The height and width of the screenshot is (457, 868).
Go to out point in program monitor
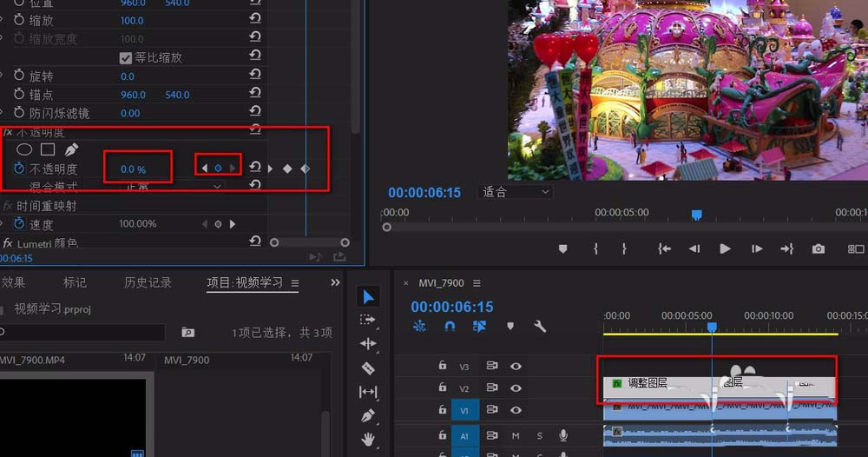[786, 248]
